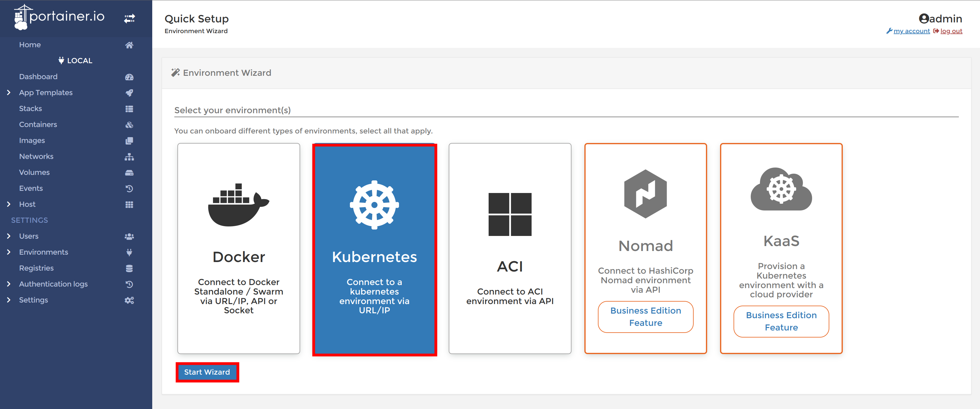The image size is (980, 409).
Task: Go to Home in the sidebar
Action: tap(30, 44)
